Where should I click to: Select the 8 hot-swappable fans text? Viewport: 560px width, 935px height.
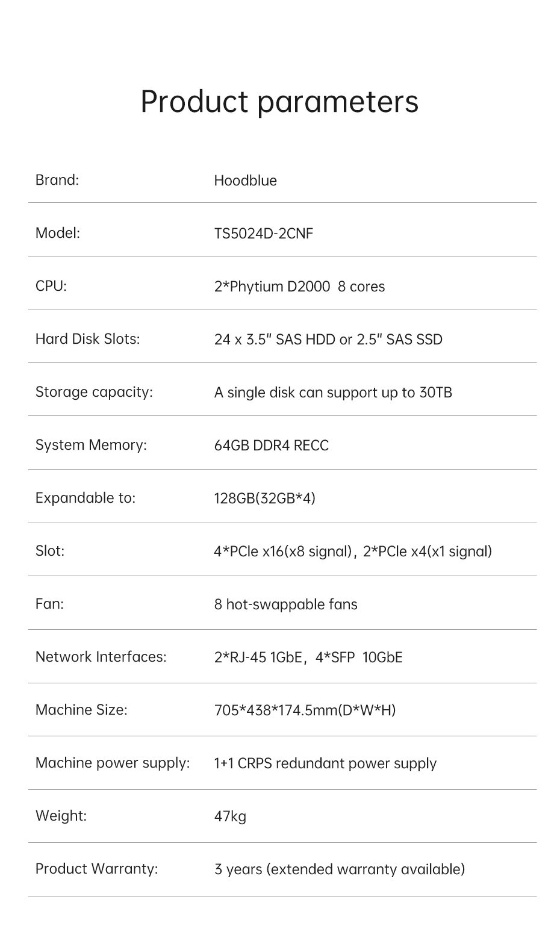point(285,604)
